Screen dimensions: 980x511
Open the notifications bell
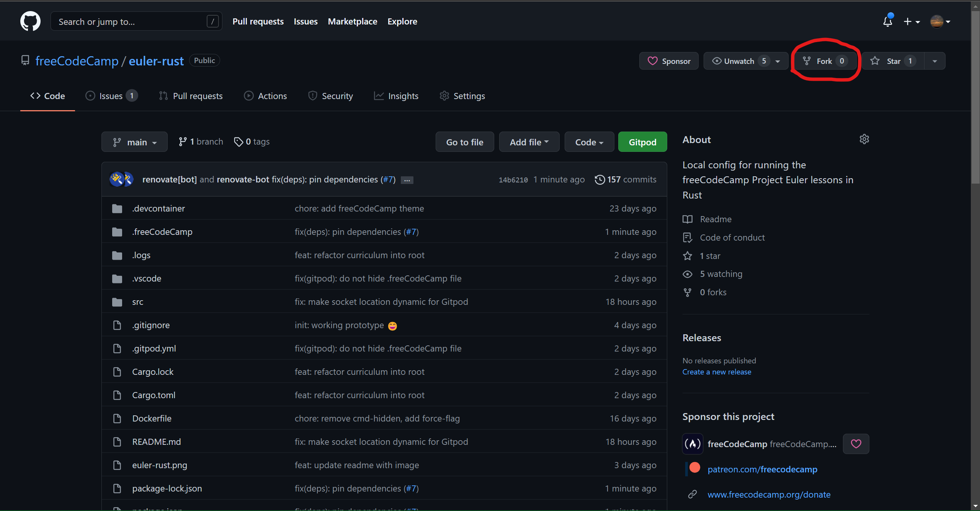[888, 21]
